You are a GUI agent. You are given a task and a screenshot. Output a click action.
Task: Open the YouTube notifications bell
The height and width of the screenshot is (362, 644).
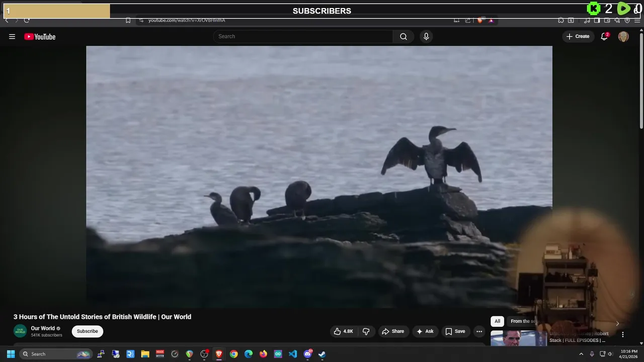(x=604, y=36)
